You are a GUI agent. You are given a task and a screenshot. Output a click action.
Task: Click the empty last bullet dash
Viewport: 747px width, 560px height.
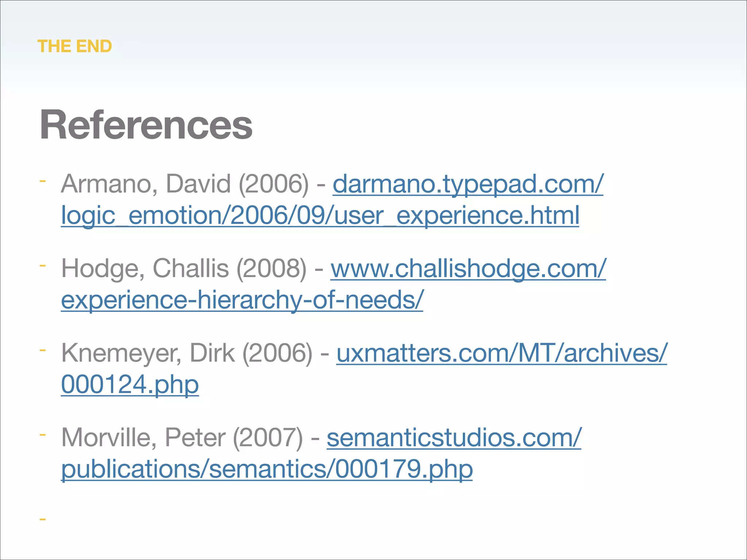43,519
